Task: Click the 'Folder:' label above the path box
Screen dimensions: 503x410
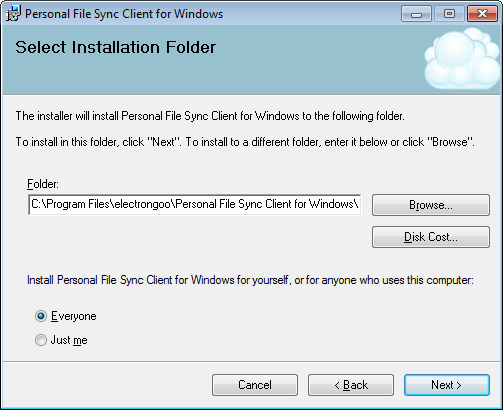Action: (x=43, y=184)
